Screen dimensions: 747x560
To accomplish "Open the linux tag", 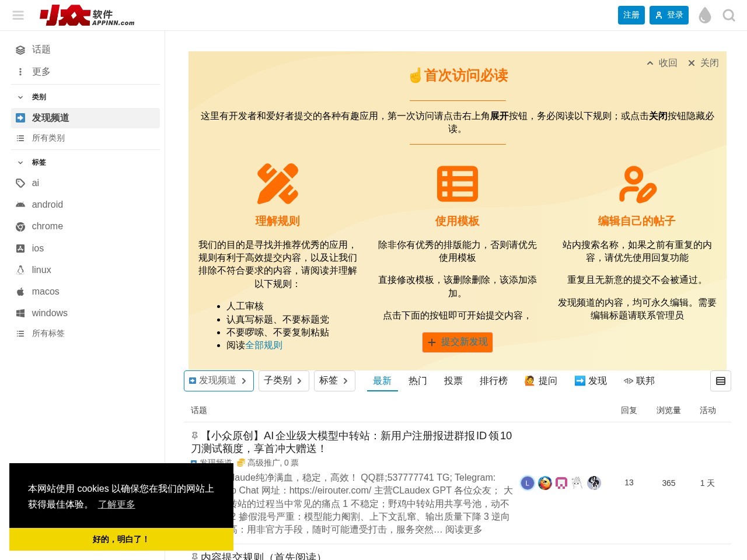I will tap(85, 270).
